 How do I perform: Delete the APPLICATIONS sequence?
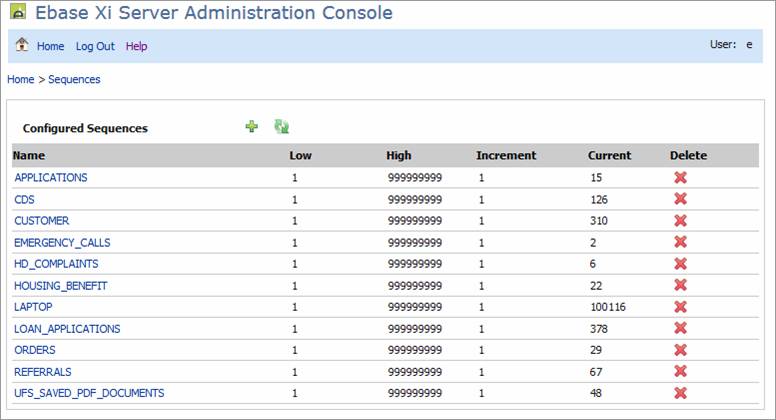pos(681,177)
